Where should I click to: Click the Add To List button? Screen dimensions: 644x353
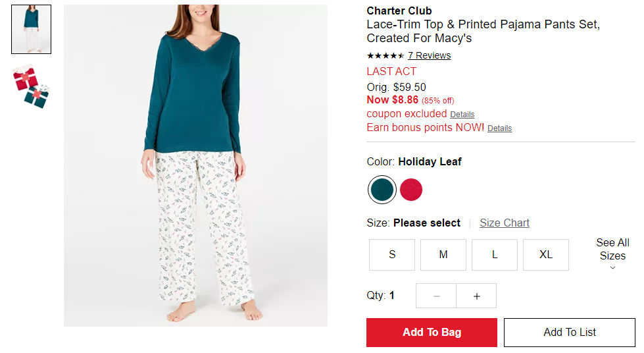(x=569, y=333)
